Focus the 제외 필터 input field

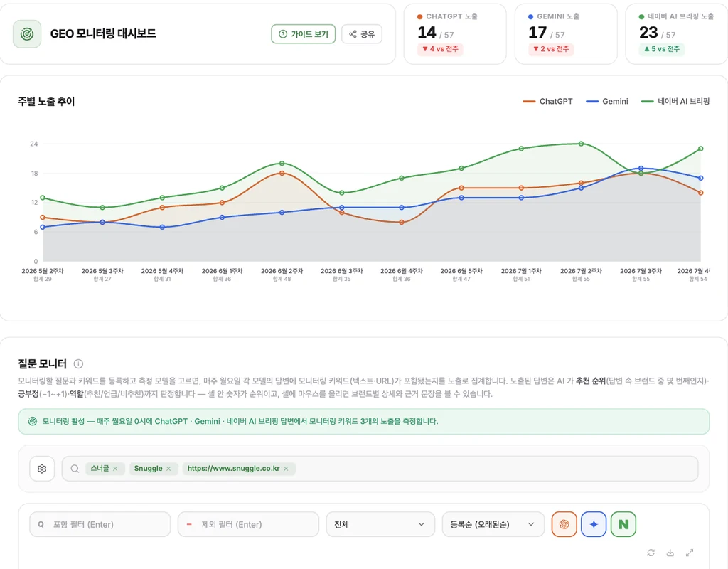point(248,524)
